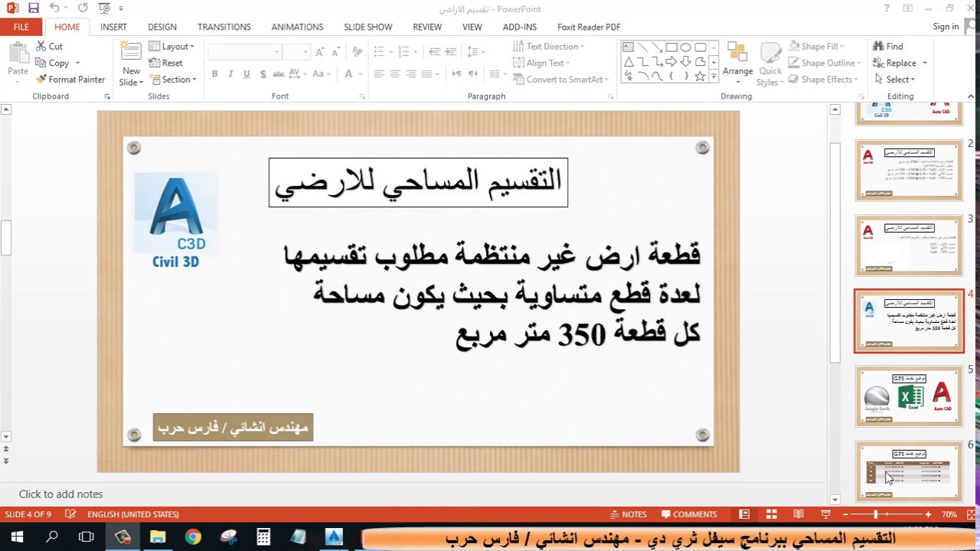Select slide 5 thumbnail
Viewport: 980px width, 551px height.
pos(909,396)
